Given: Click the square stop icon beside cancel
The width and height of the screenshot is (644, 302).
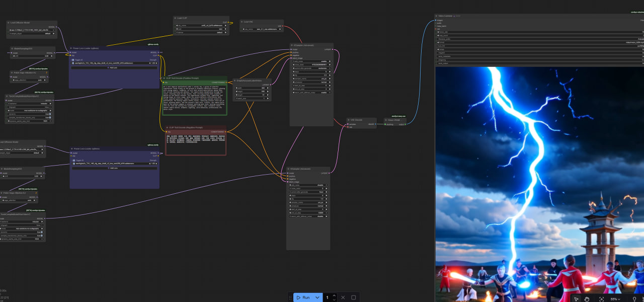Looking at the screenshot, I should 354,297.
